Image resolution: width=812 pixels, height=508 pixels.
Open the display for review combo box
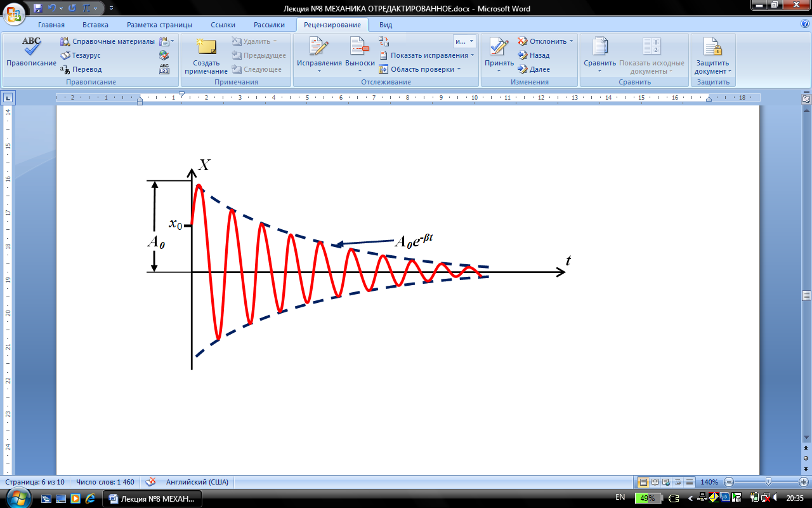tap(464, 41)
